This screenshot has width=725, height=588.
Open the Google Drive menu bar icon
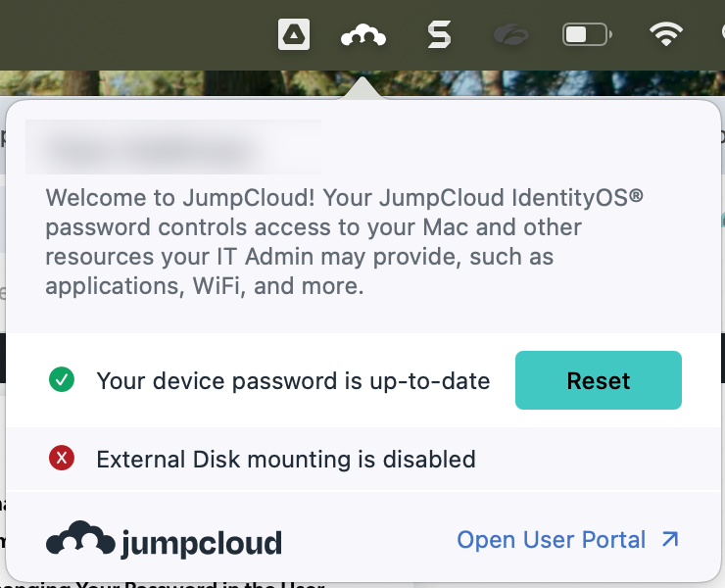pyautogui.click(x=293, y=36)
